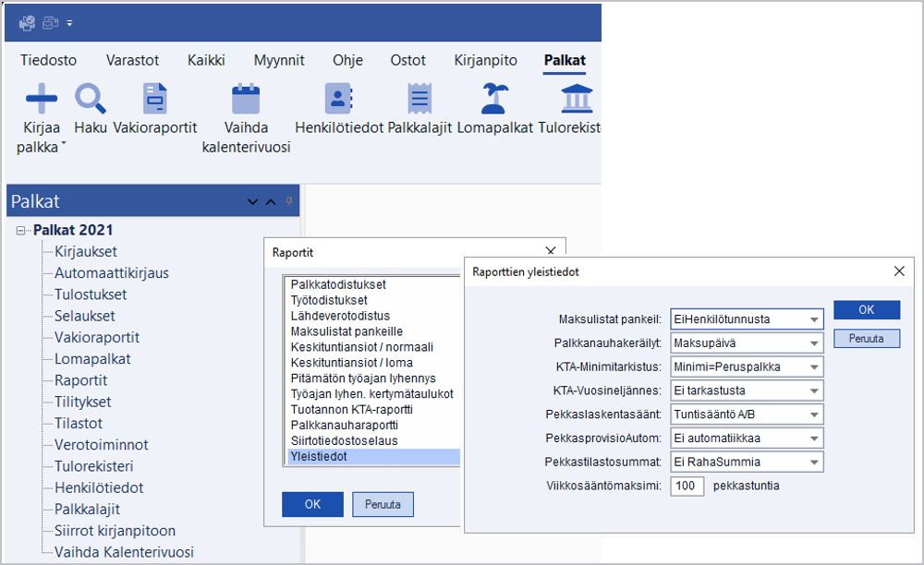Click Peruuta in the Raportit dialog
Screen dimensions: 924x565
(383, 504)
